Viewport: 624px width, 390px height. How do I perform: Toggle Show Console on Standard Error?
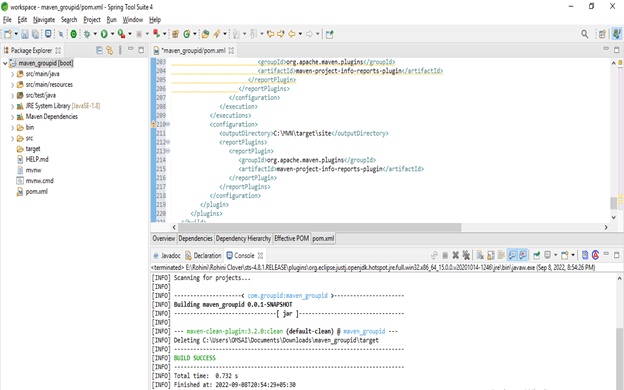pos(523,255)
